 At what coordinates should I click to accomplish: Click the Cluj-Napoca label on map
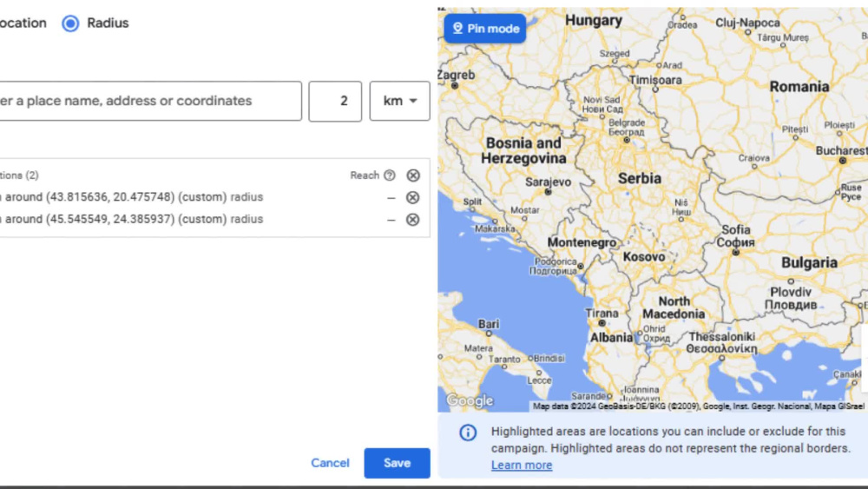747,23
